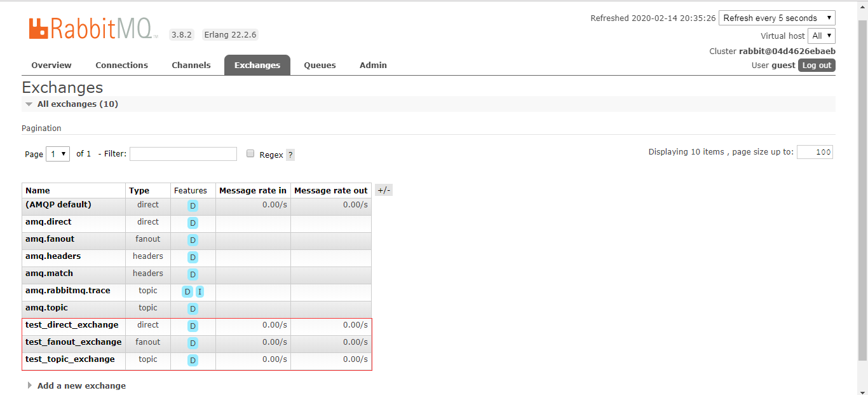
Task: Select the Exchanges tab
Action: coord(257,65)
